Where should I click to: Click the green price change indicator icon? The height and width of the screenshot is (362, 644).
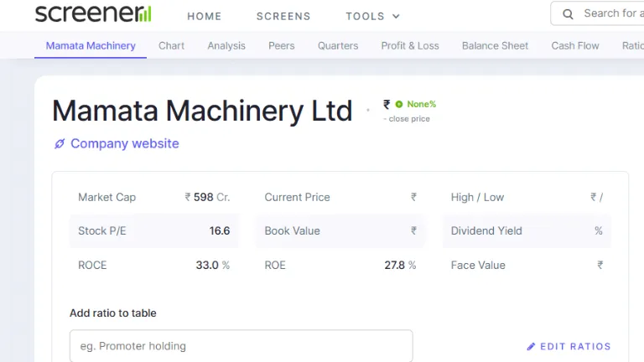pyautogui.click(x=399, y=104)
